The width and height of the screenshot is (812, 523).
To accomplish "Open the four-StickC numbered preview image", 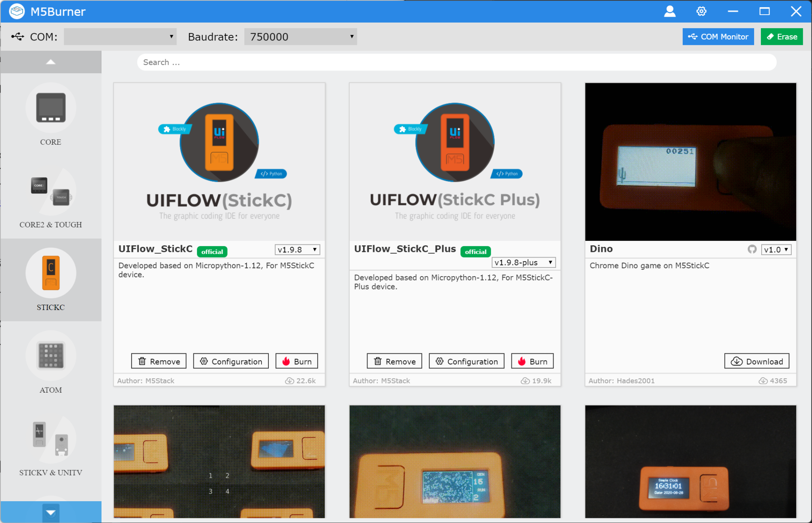I will (219, 461).
